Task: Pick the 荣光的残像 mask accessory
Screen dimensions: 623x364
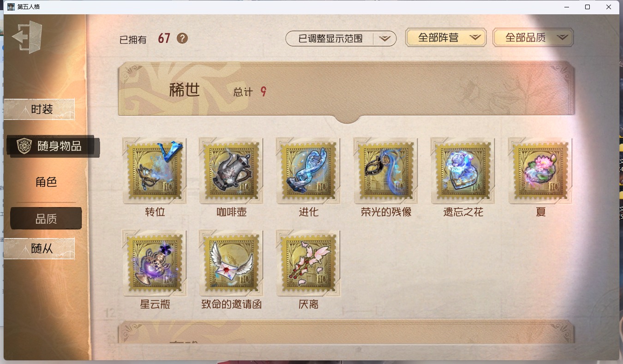Action: [x=386, y=171]
